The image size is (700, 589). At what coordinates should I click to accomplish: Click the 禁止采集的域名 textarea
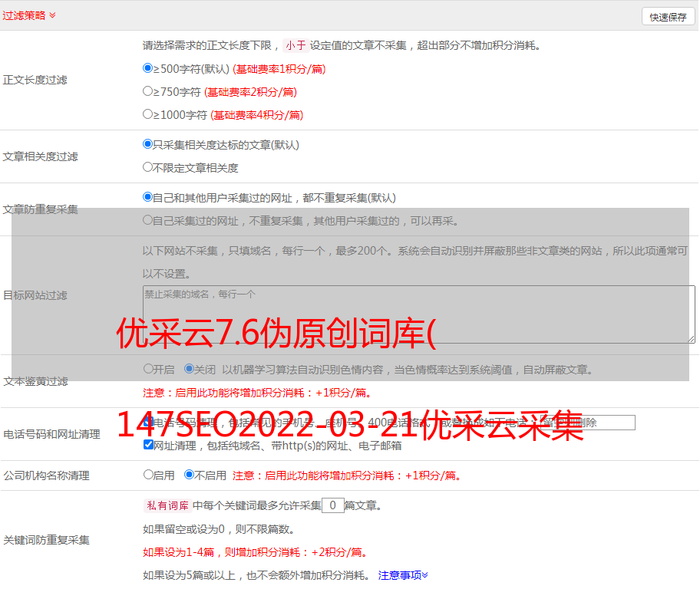coord(419,314)
